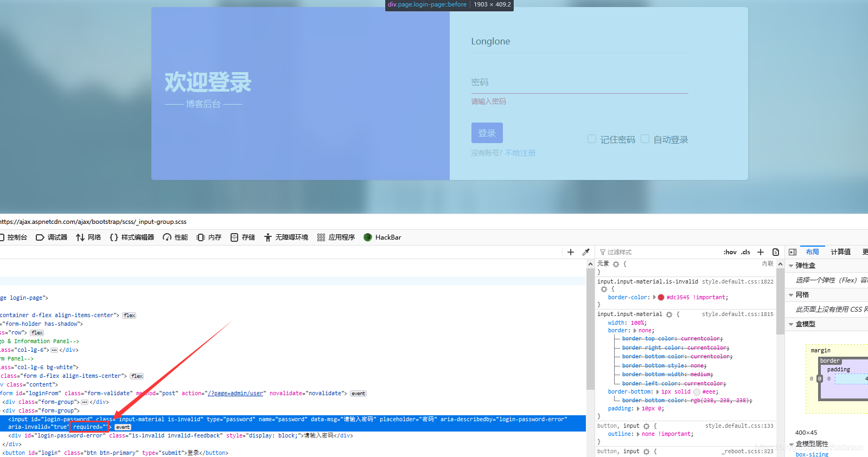Screen dimensions: 868x457
Task: Open the 样式编辑器 style editor tab
Action: [x=132, y=237]
